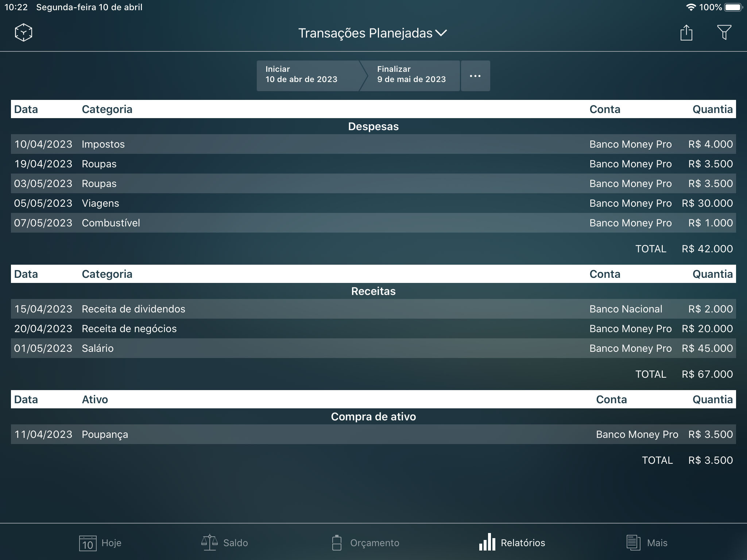Click the Despesas section heading
This screenshot has height=560, width=747.
click(x=373, y=127)
